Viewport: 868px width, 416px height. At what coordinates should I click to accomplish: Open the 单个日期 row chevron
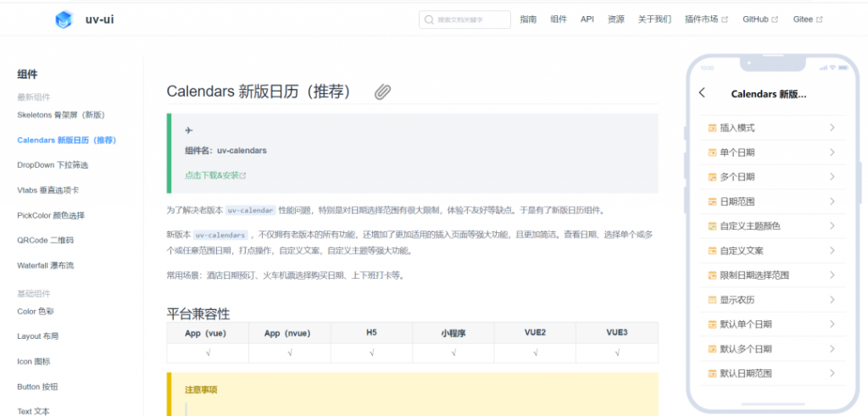tap(832, 153)
